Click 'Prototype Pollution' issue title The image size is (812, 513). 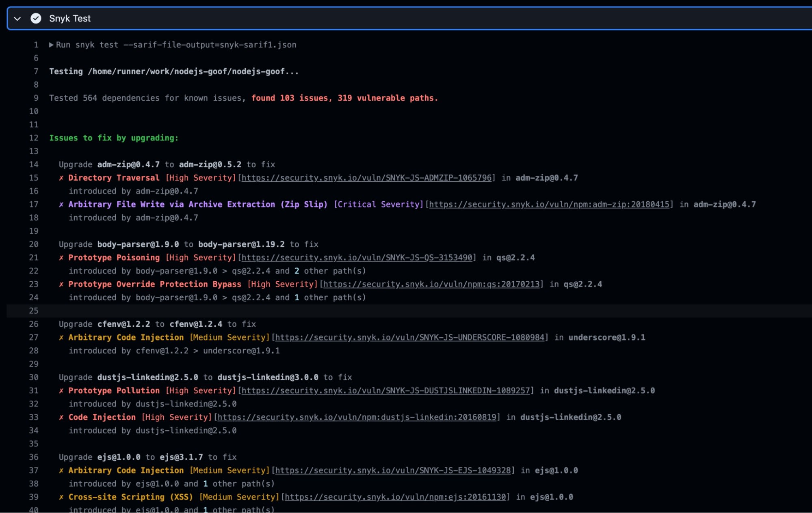pyautogui.click(x=114, y=391)
